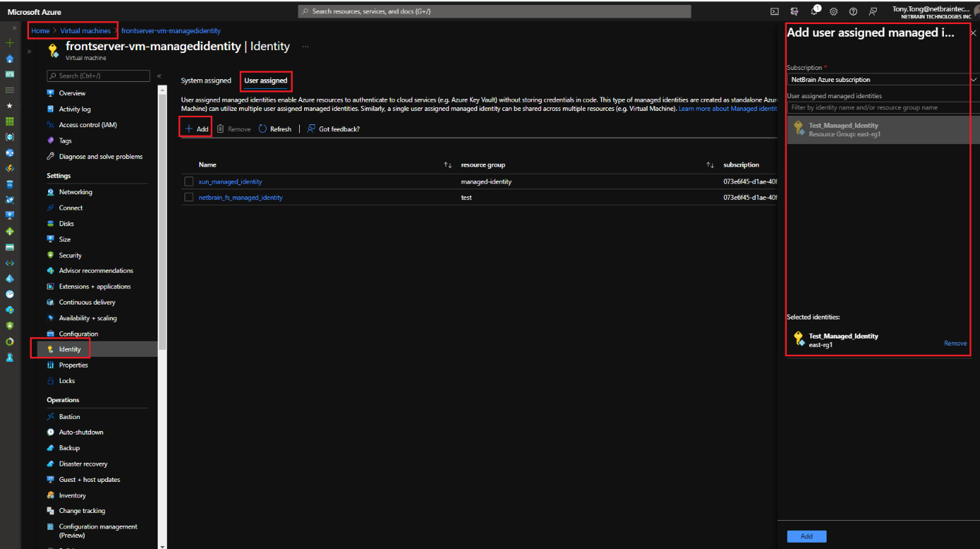Open the more options ellipsis beside the Identity title
The width and height of the screenshot is (980, 549).
305,47
